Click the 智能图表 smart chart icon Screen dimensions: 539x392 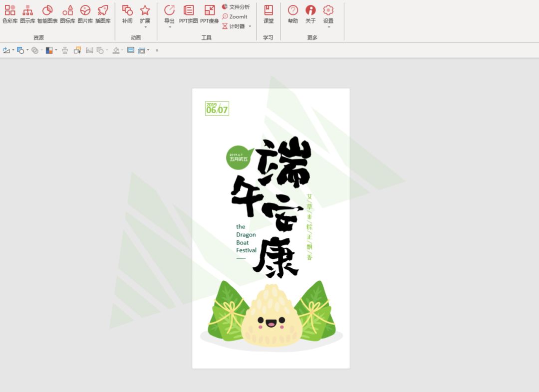(x=47, y=14)
